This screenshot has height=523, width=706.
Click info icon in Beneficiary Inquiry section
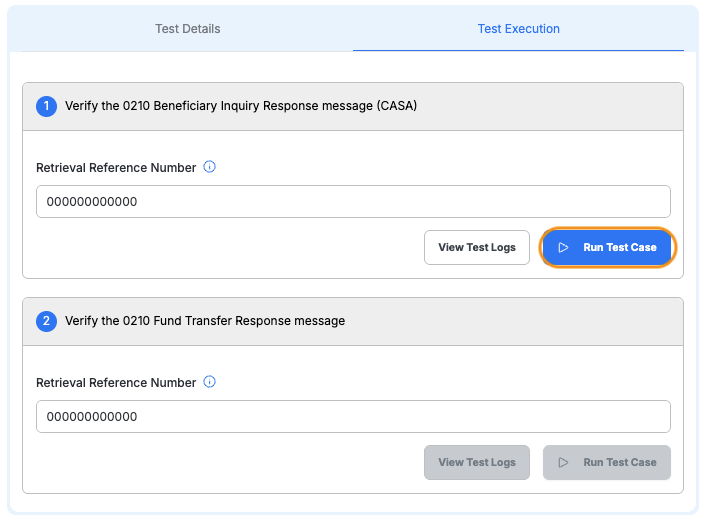pos(210,167)
